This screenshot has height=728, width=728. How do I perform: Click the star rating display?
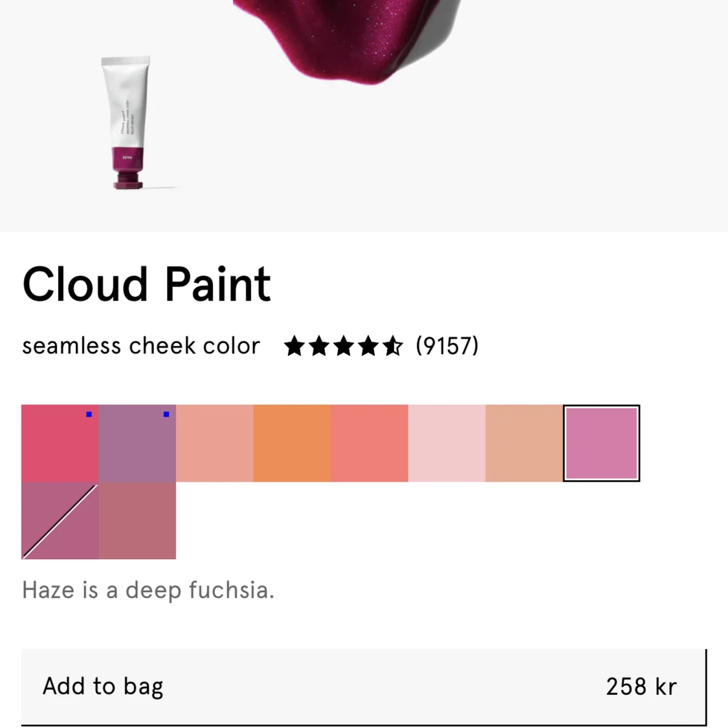[x=343, y=346]
